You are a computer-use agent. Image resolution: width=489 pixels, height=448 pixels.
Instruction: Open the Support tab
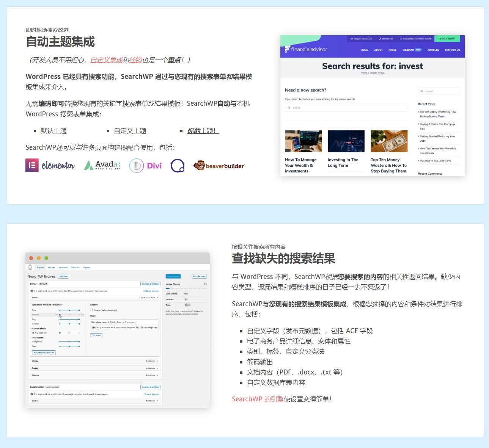point(87,267)
